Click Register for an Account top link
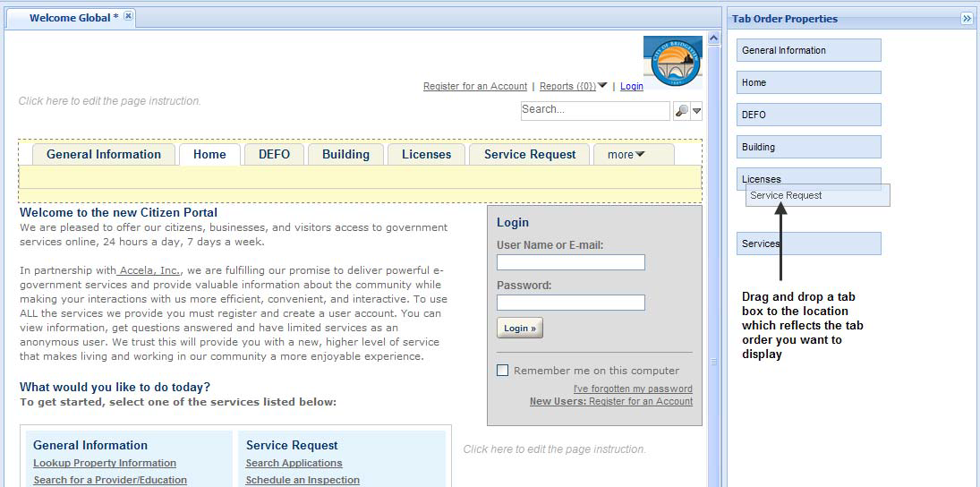 coord(474,86)
